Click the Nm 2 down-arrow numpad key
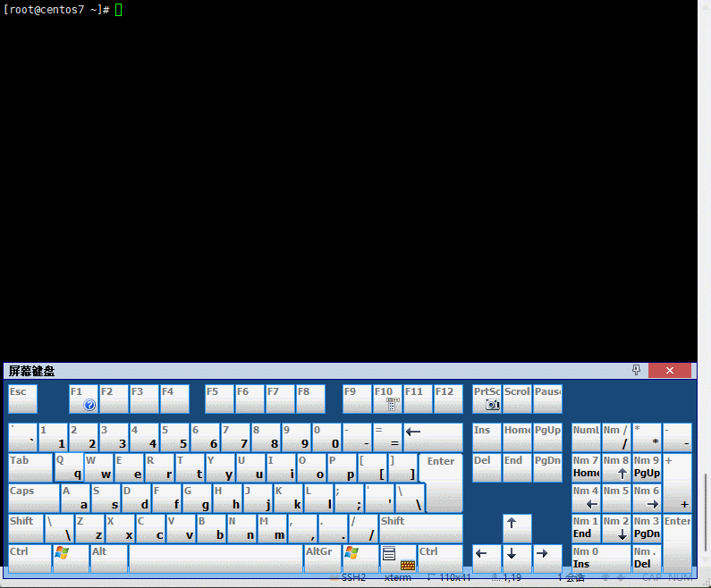The image size is (711, 588). (x=616, y=528)
